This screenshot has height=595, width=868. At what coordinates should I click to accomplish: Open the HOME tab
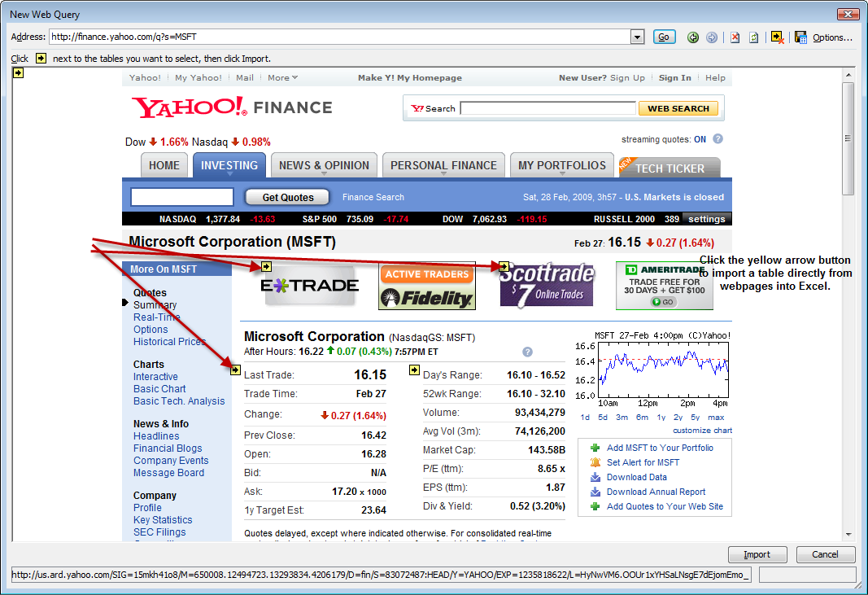click(164, 165)
